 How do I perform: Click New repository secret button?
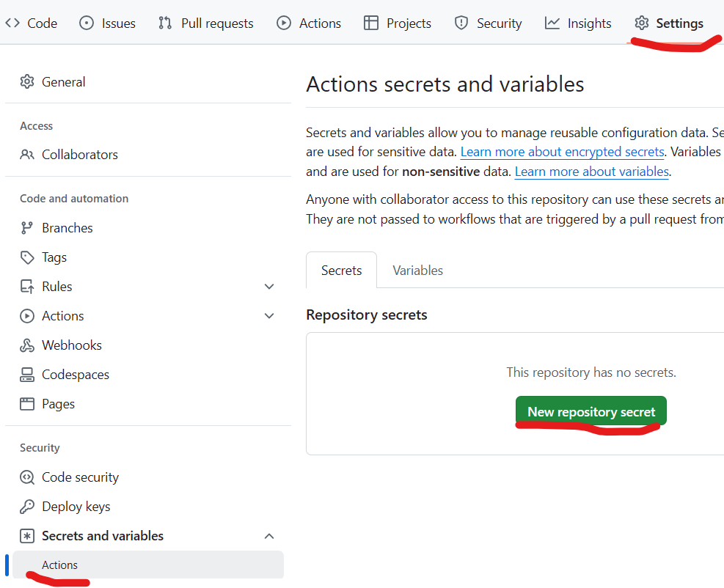591,412
